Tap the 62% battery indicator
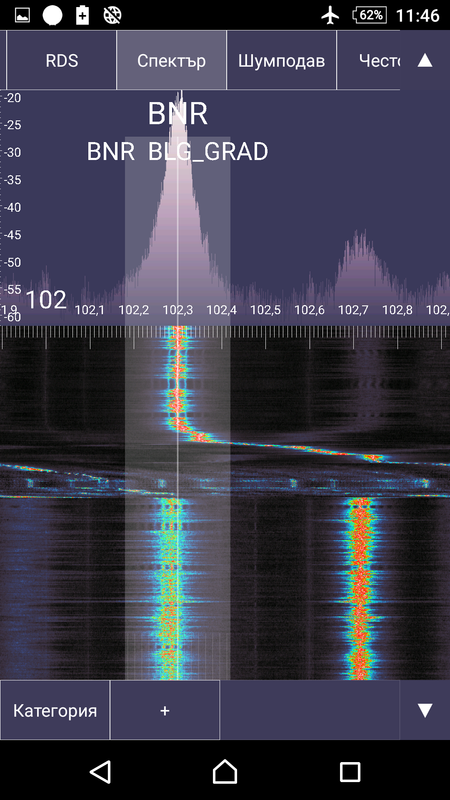450x800 pixels. point(370,15)
